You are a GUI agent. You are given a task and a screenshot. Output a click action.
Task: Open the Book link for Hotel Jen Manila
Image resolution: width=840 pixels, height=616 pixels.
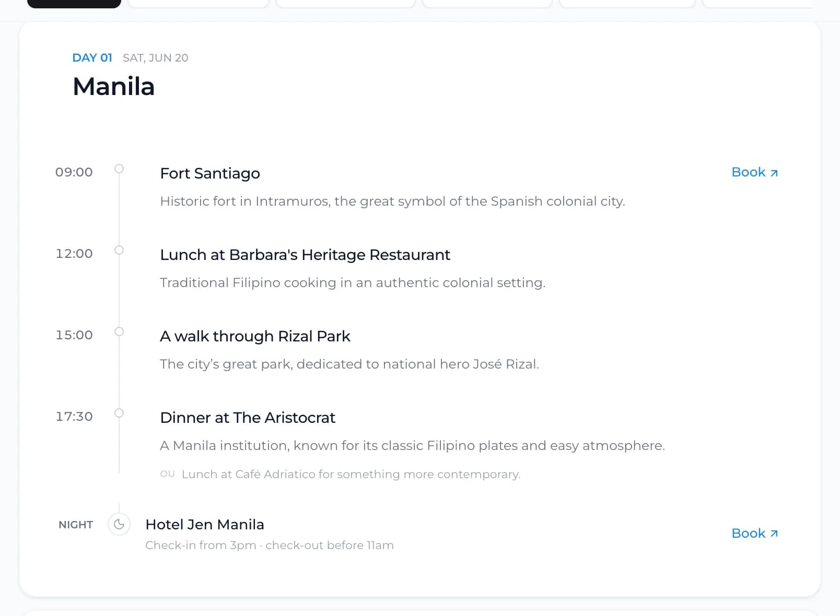coord(754,534)
